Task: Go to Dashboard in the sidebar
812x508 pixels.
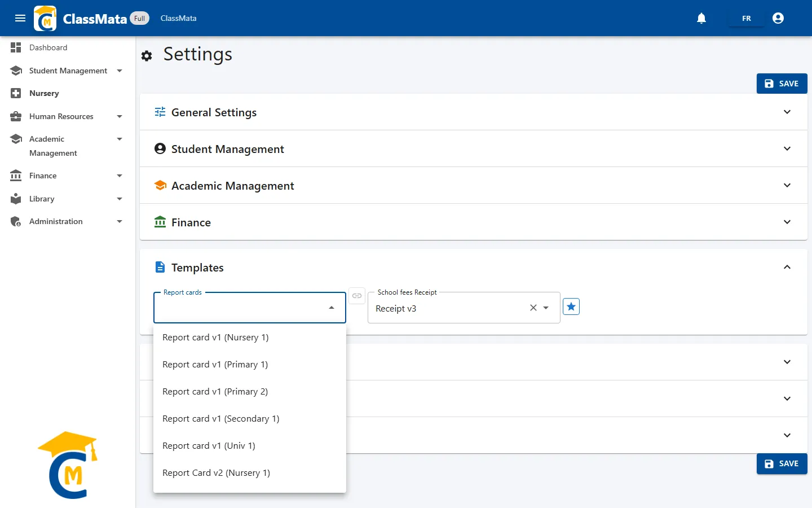Action: pos(48,47)
